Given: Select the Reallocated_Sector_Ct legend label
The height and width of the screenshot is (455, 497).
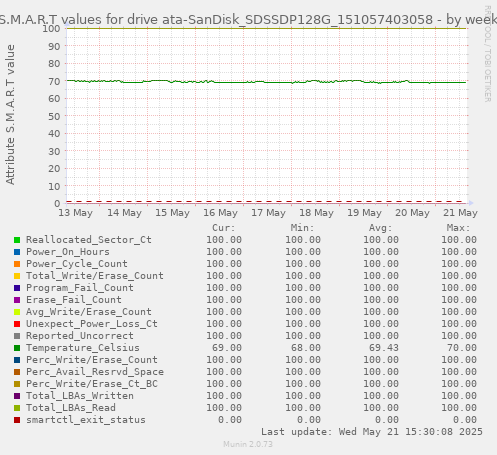Looking at the screenshot, I should (x=89, y=240).
